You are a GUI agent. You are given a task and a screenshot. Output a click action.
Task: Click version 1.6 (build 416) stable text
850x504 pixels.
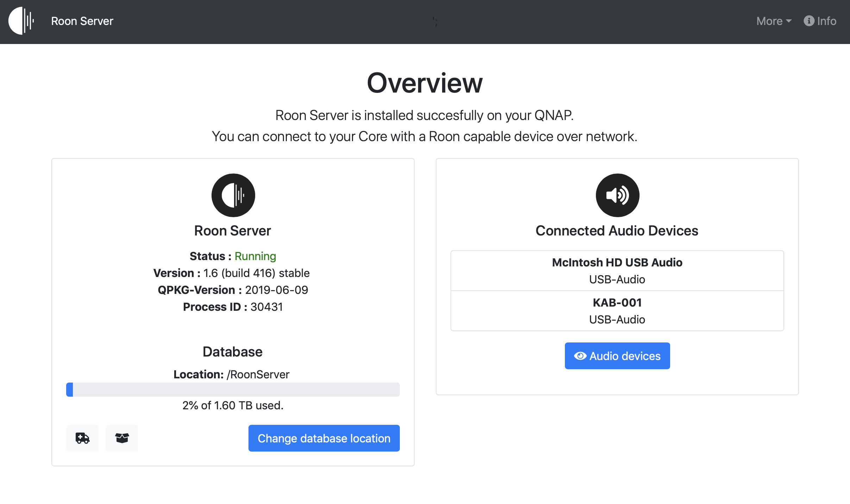pyautogui.click(x=257, y=273)
